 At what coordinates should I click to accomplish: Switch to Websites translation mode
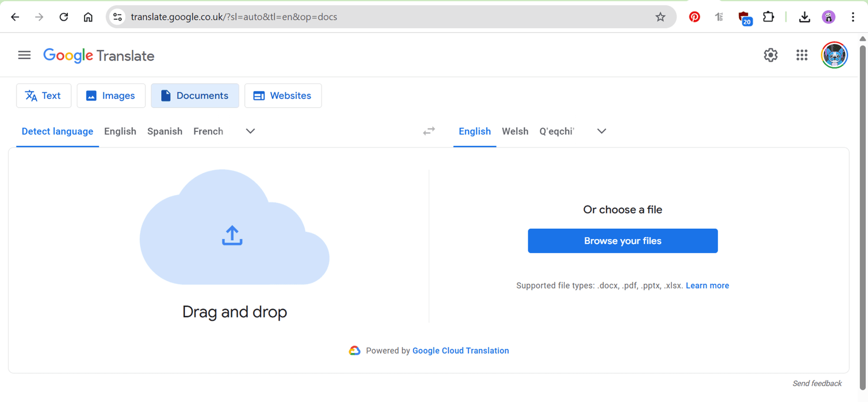click(283, 95)
